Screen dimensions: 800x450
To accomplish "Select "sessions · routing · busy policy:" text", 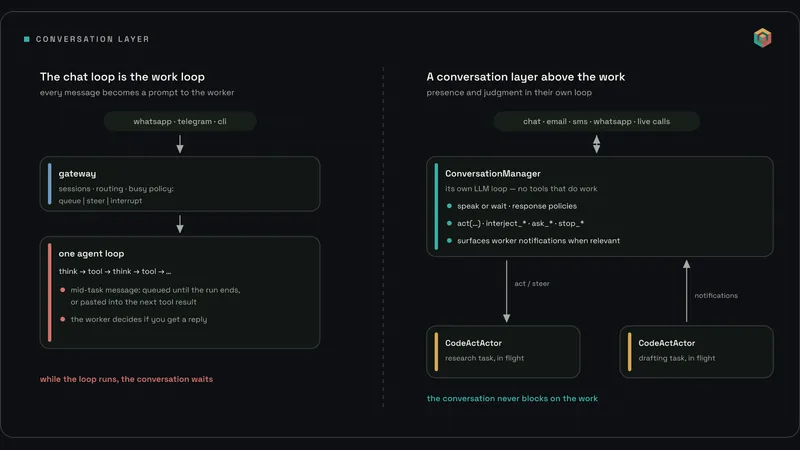I will tap(116, 188).
